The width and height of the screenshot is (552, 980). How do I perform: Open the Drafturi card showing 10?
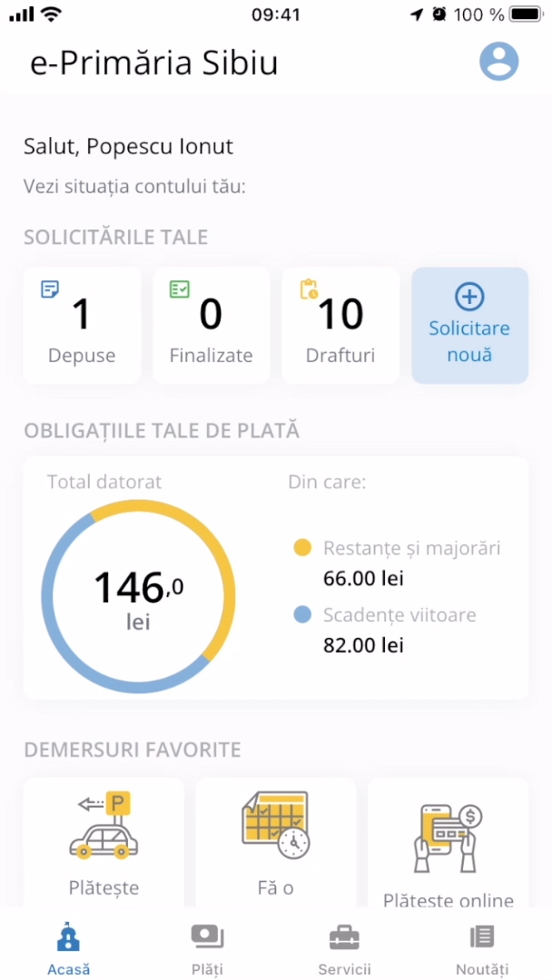click(340, 326)
